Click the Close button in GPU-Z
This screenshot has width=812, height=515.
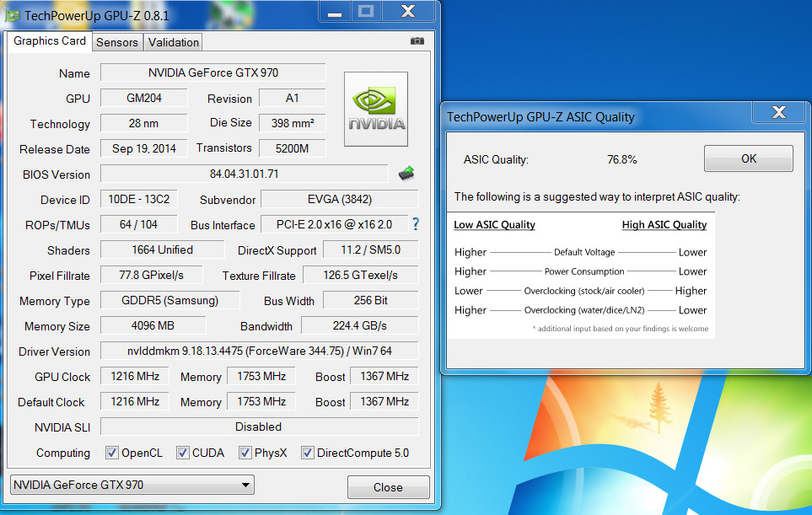coord(389,487)
